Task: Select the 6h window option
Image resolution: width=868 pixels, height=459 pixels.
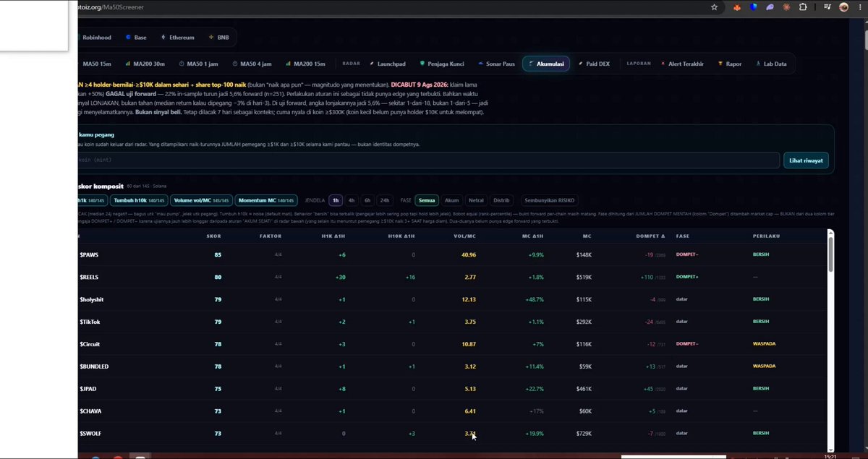Action: click(x=367, y=200)
